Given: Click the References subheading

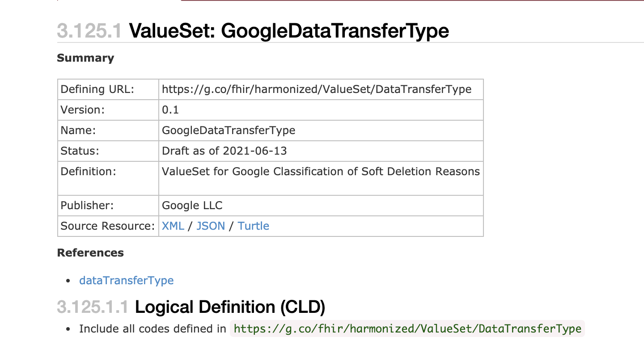Looking at the screenshot, I should [90, 253].
